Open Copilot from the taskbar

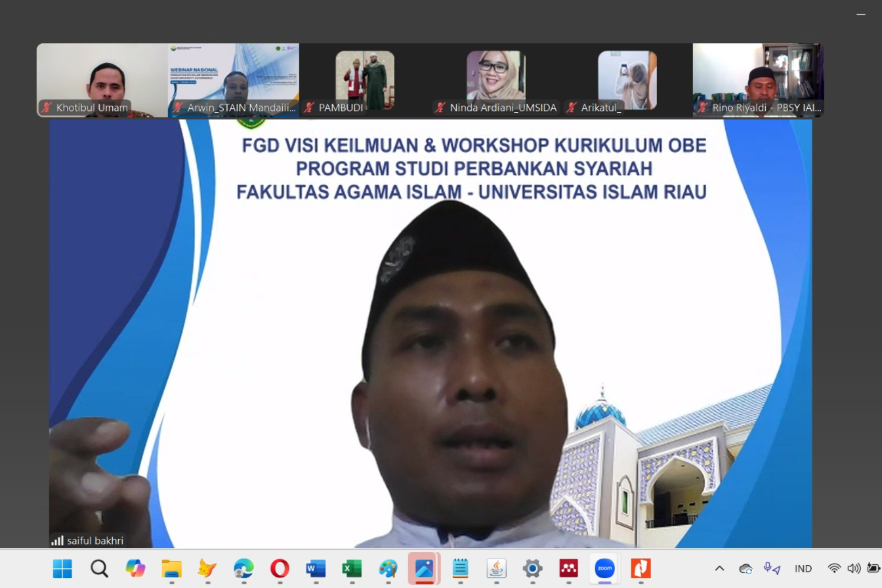[x=134, y=568]
